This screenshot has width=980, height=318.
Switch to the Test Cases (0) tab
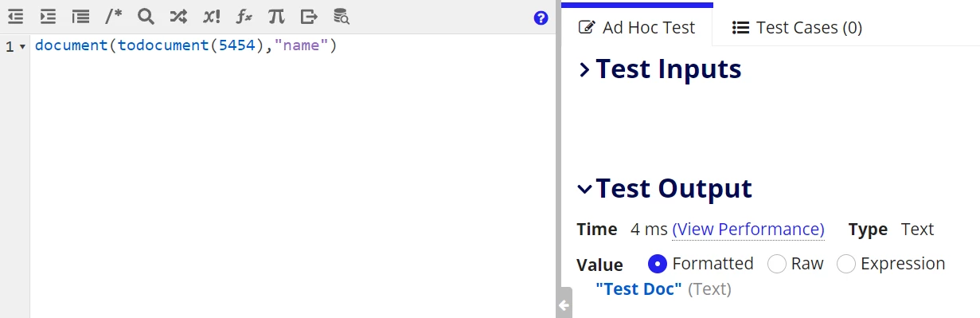tap(797, 27)
